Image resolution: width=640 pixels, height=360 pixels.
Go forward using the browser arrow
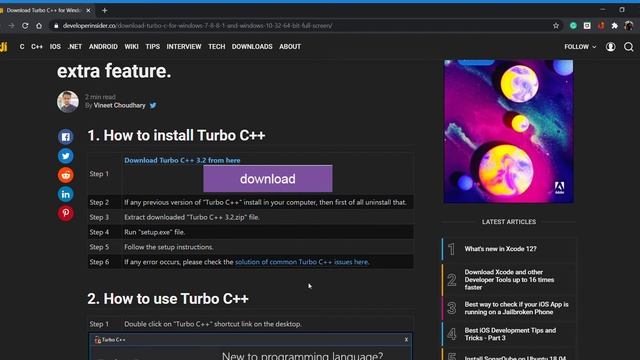pyautogui.click(x=11, y=26)
